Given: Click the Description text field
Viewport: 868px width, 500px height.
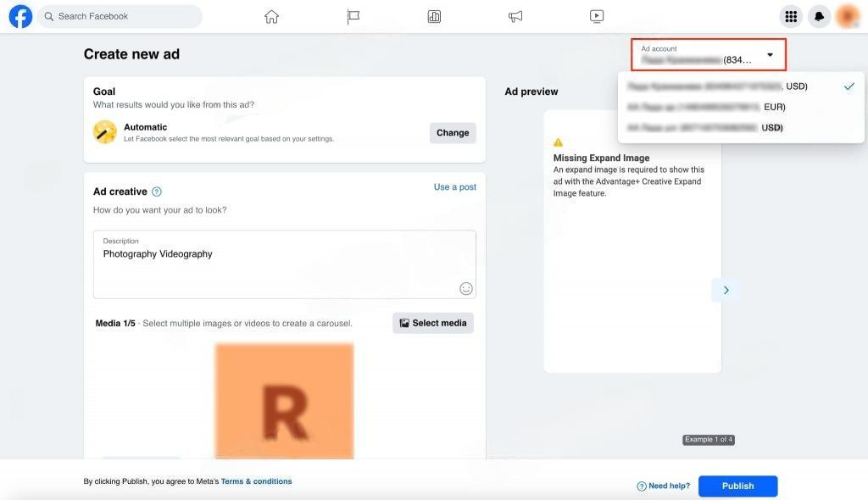Looking at the screenshot, I should click(x=285, y=264).
